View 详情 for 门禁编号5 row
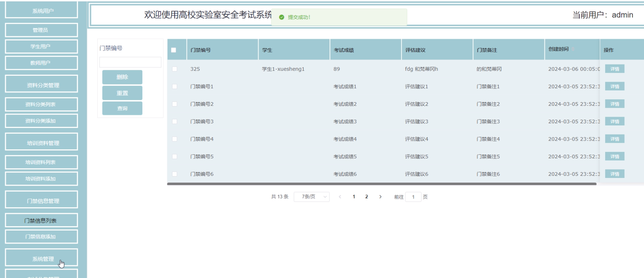Screen dimensions: 644x278 (x=615, y=157)
